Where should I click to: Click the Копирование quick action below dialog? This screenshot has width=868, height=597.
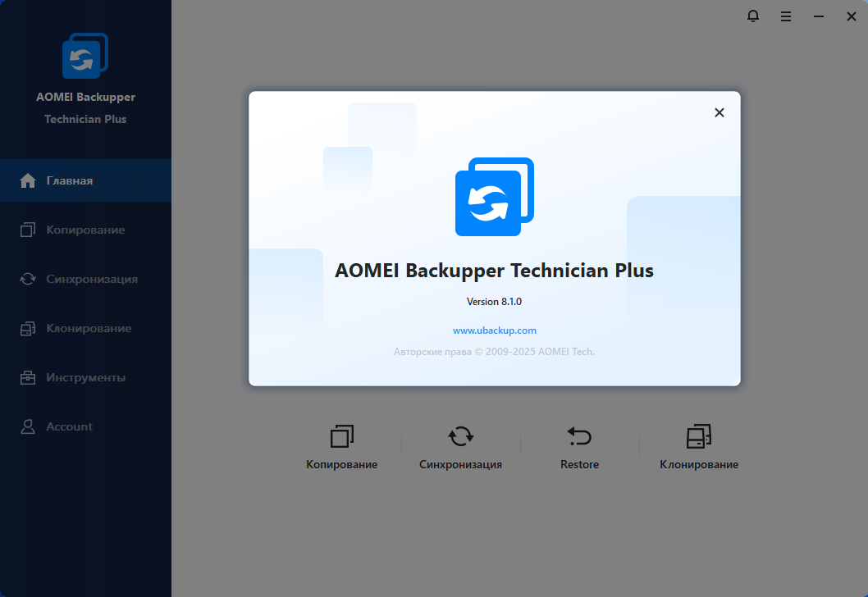point(342,447)
